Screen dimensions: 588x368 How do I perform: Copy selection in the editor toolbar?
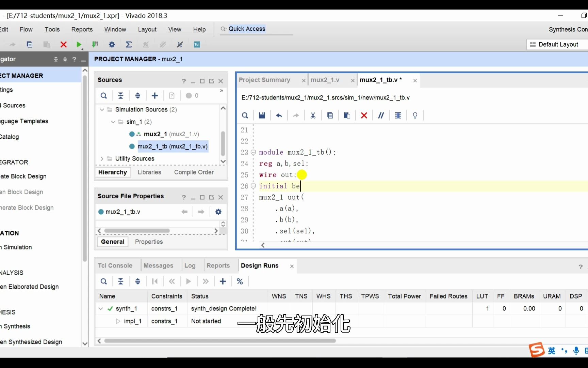point(330,115)
